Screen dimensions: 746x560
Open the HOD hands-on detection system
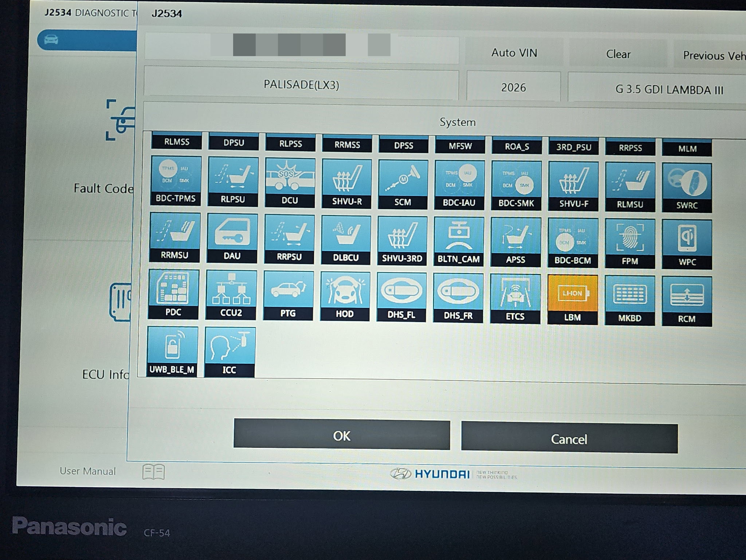[x=345, y=297]
